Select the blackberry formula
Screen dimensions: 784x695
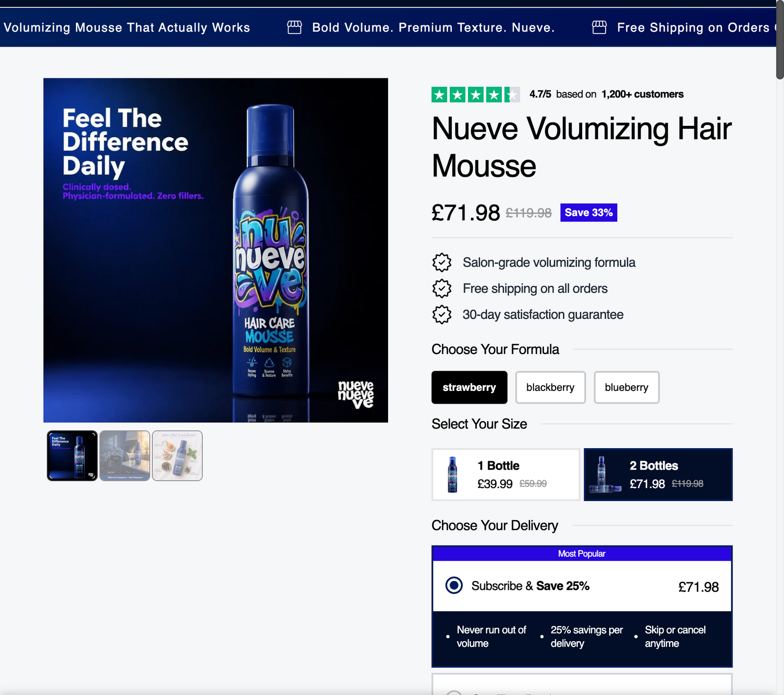tap(550, 387)
